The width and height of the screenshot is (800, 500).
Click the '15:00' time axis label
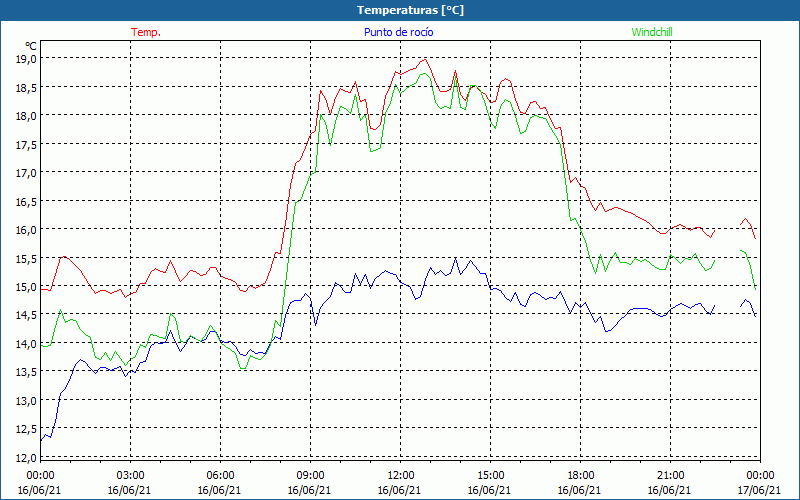(490, 475)
